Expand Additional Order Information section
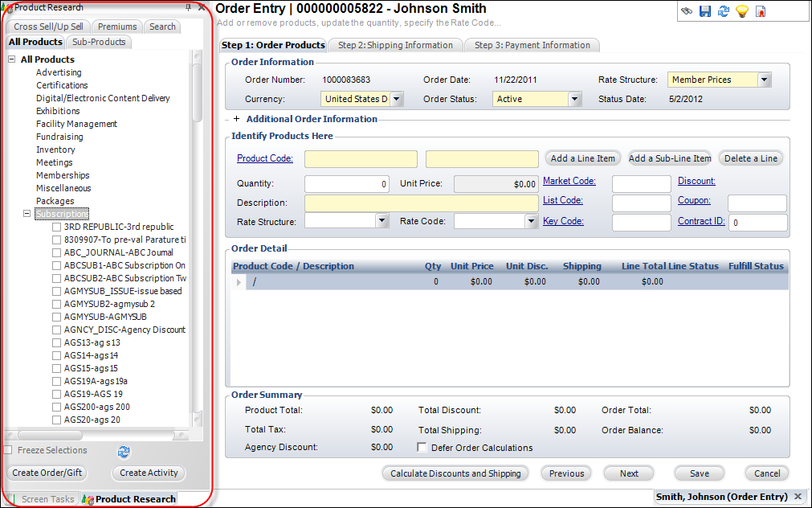The width and height of the screenshot is (812, 508). click(236, 119)
